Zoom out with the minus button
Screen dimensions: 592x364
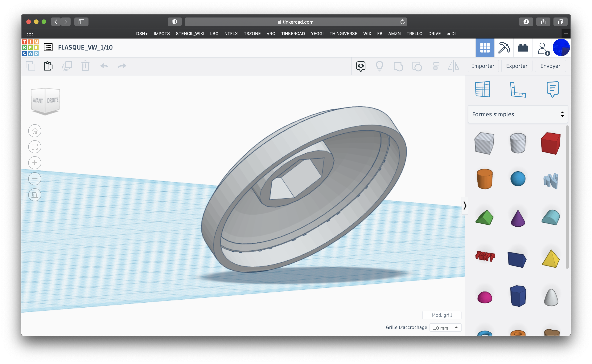[35, 179]
